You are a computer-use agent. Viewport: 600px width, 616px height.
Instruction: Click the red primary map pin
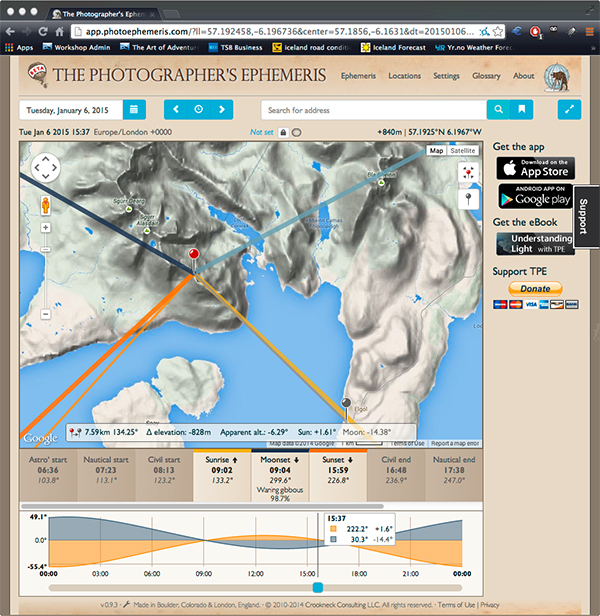[193, 254]
